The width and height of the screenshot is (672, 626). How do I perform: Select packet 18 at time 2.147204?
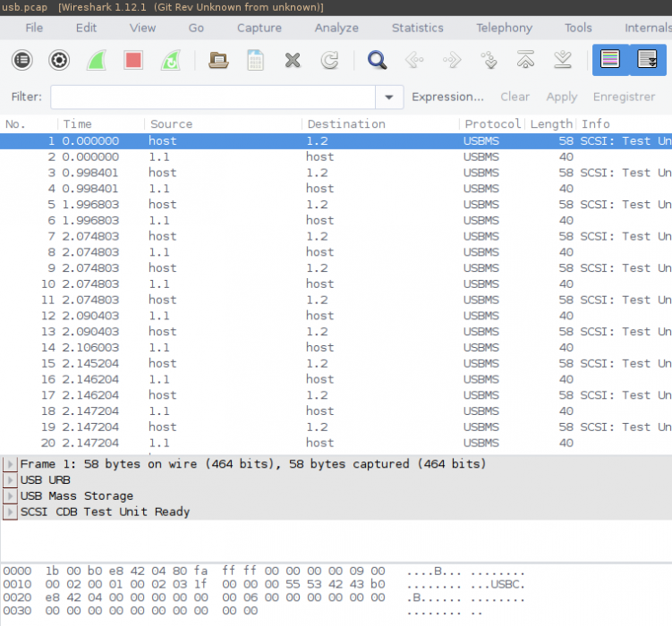click(336, 411)
